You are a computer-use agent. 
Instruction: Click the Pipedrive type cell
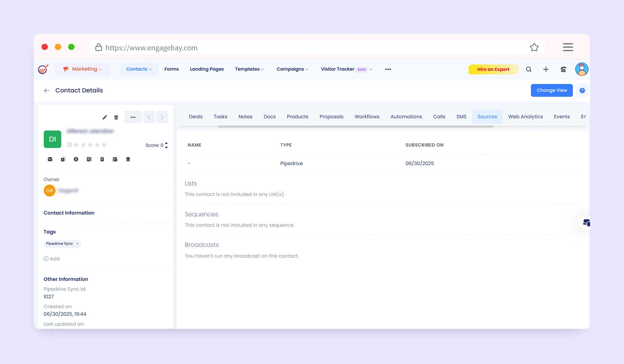pyautogui.click(x=291, y=163)
